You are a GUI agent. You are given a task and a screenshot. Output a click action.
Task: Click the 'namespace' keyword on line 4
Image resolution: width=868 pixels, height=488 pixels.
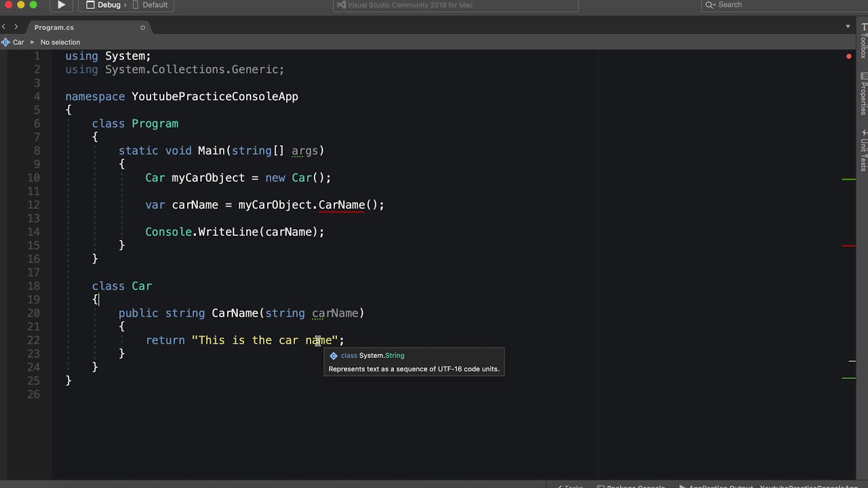95,96
